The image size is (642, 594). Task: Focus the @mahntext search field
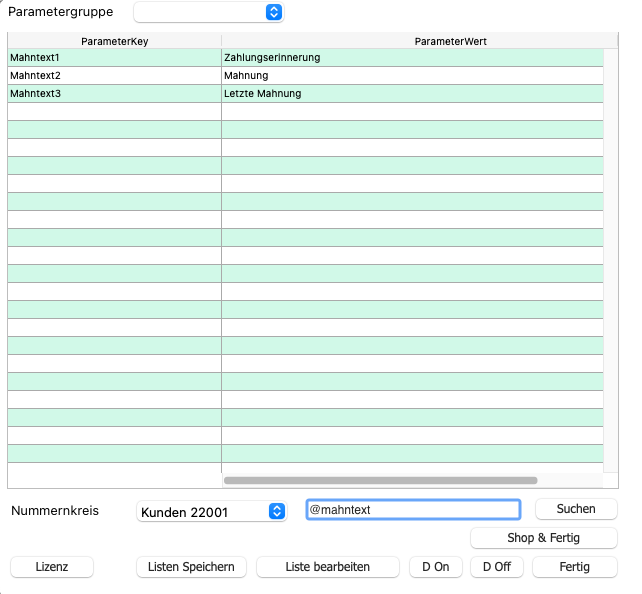413,510
